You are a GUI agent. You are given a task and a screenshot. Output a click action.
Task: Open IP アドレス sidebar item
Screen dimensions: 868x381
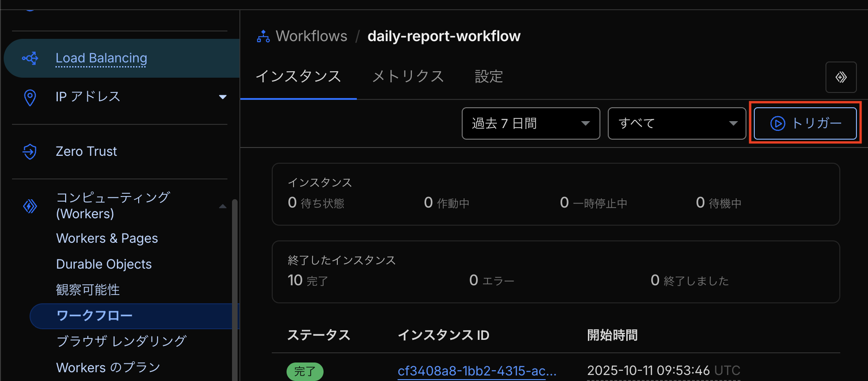(x=88, y=97)
